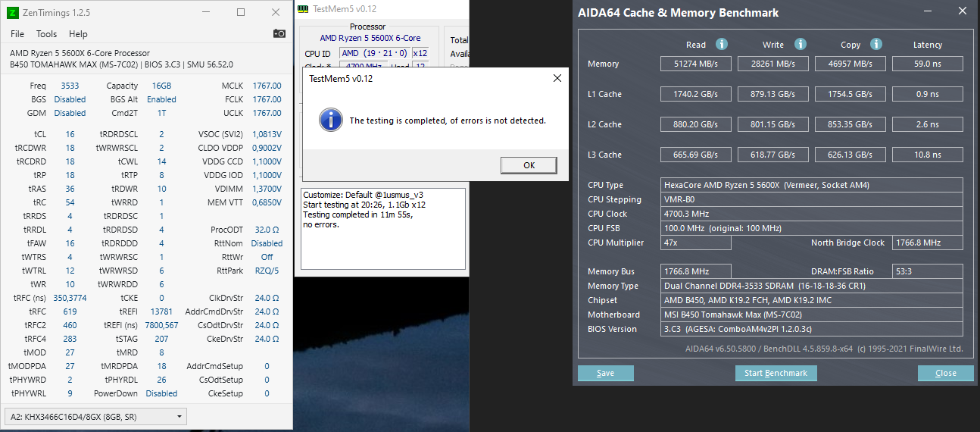Click the VSOC (SVI2) value 1,0813V
The image size is (980, 432).
[x=267, y=134]
